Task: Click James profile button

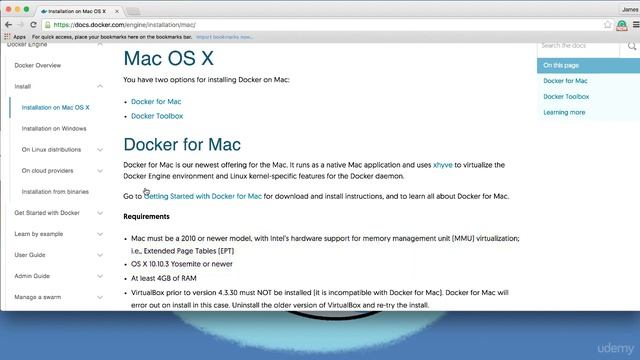Action: 629,9
